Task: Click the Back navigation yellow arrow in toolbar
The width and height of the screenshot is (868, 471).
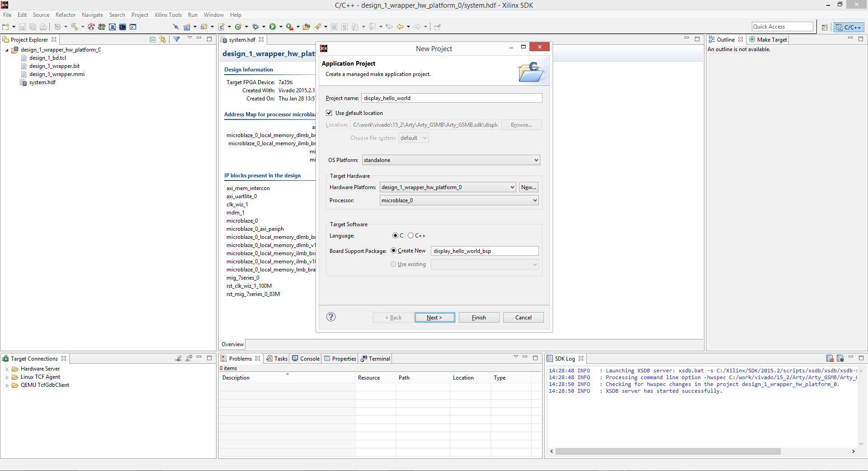Action: [400, 27]
